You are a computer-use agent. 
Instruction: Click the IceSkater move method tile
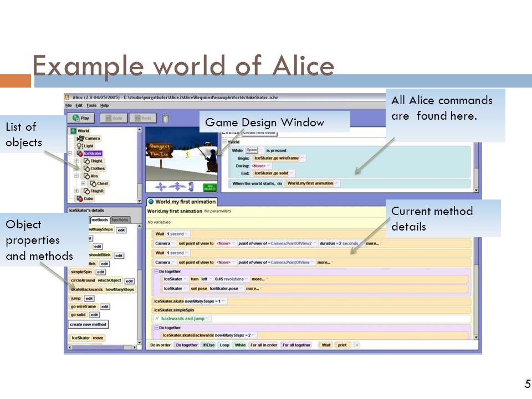click(88, 338)
